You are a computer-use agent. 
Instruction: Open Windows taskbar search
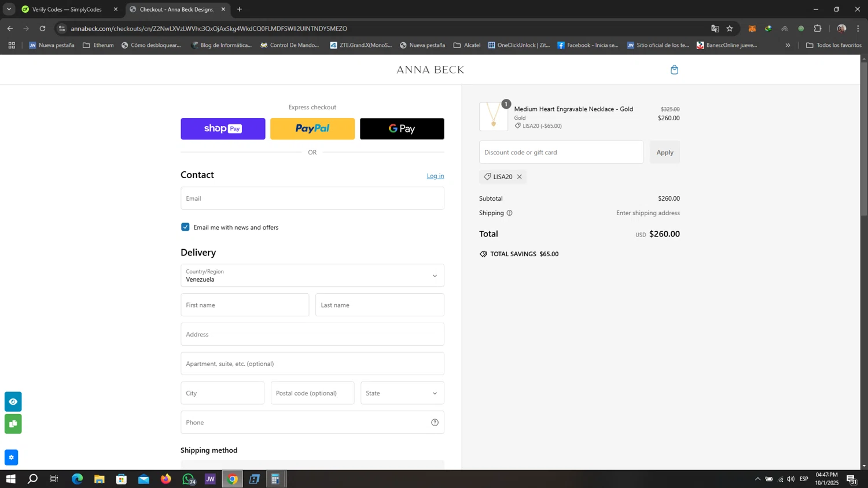coord(32,479)
